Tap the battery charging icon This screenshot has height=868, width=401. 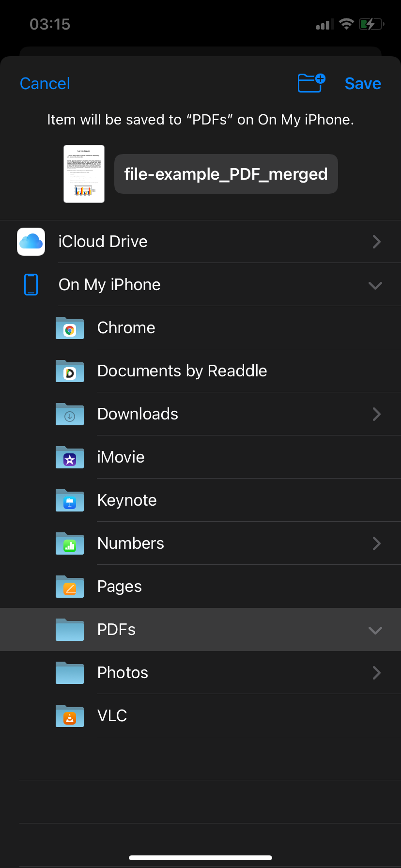point(371,24)
